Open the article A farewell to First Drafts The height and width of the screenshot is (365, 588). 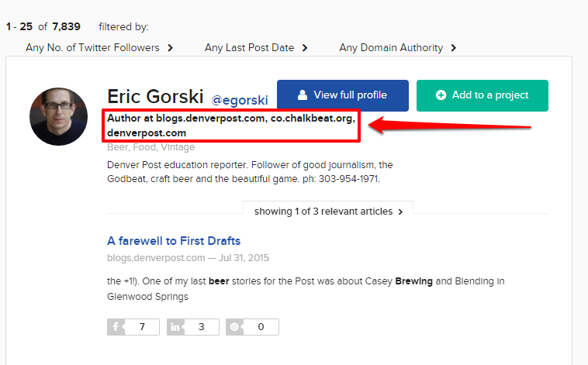pos(174,241)
